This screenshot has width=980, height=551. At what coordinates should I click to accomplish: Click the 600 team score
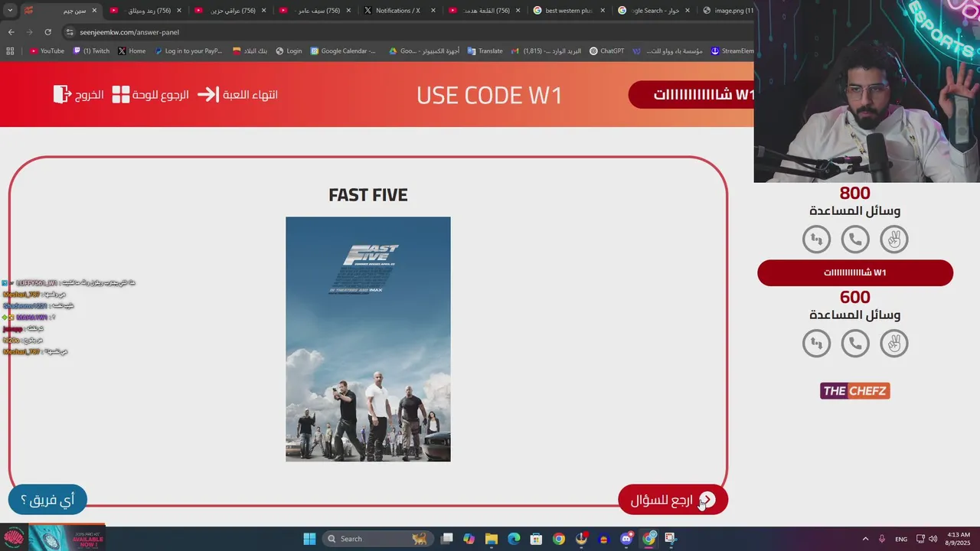click(x=855, y=297)
